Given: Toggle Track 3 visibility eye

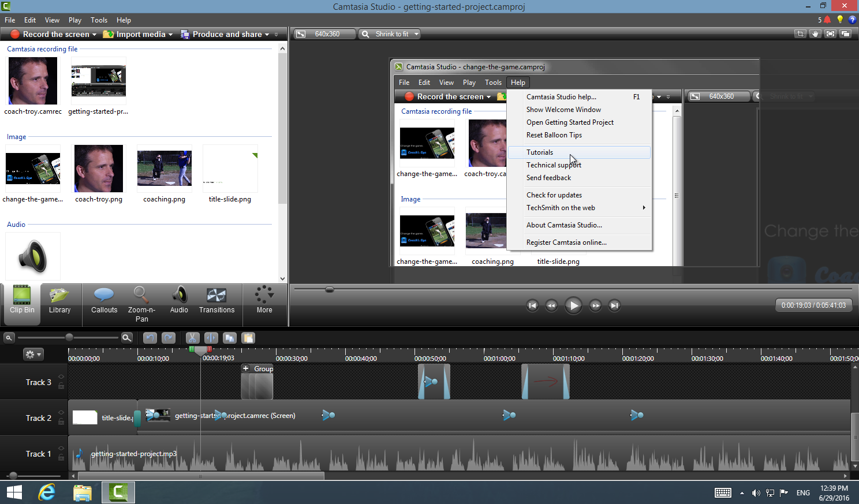Looking at the screenshot, I should click(x=61, y=377).
